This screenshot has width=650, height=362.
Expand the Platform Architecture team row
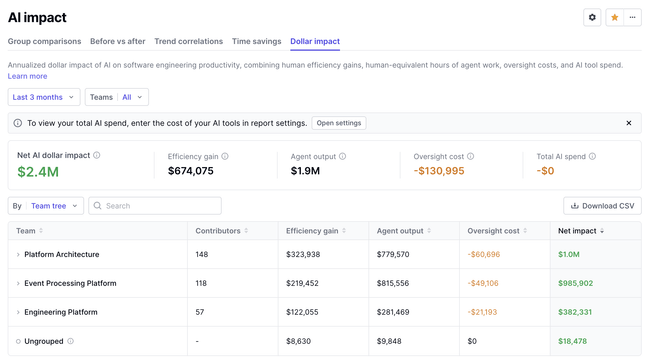point(18,255)
